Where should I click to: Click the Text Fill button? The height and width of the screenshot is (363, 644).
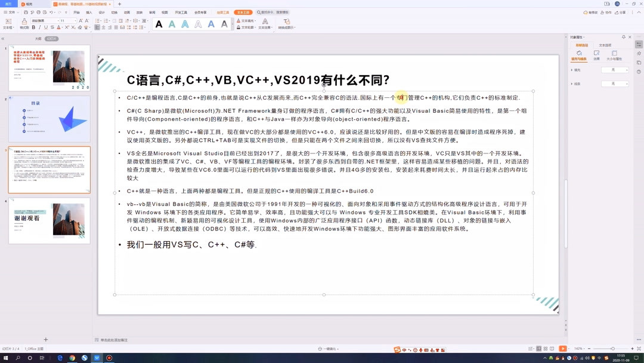245,21
